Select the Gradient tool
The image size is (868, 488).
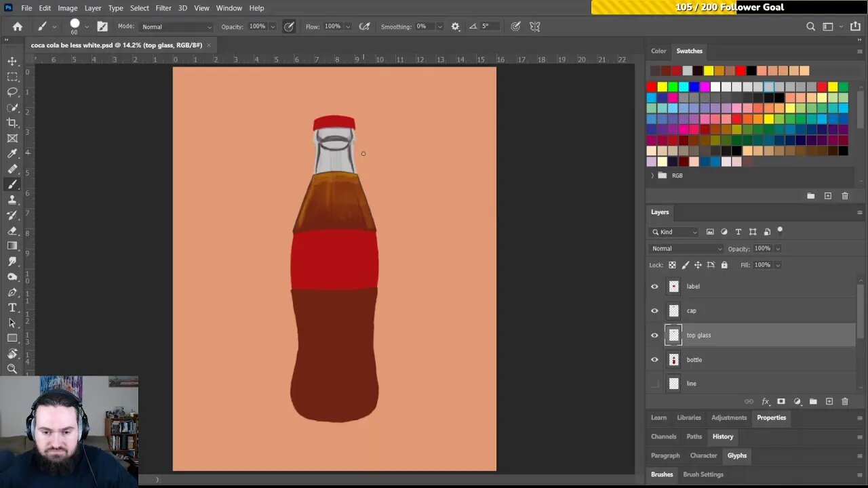[12, 246]
